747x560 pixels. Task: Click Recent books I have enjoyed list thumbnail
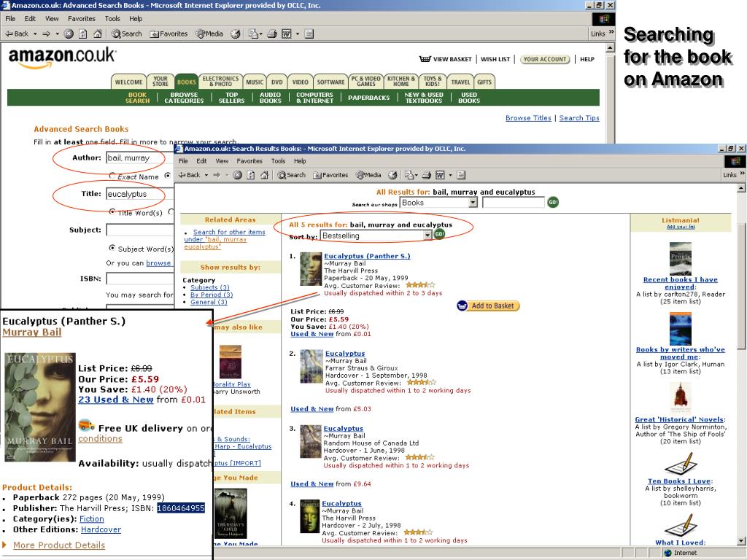tap(681, 259)
